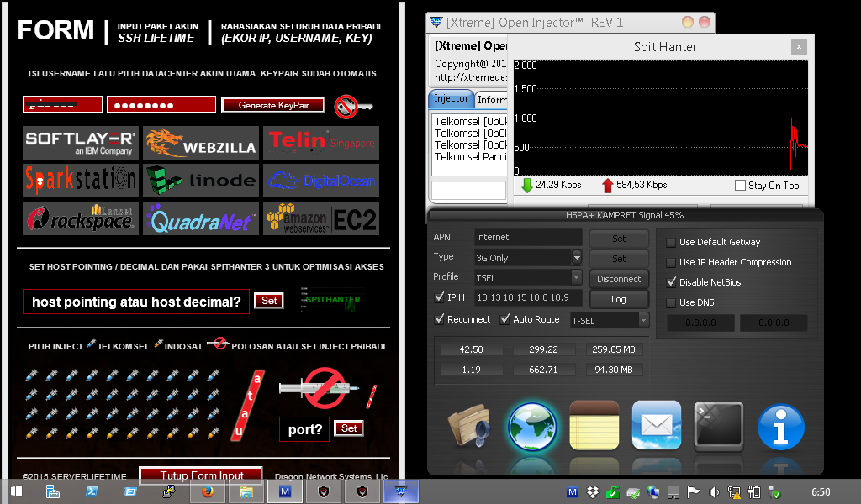This screenshot has width=861, height=504.
Task: Switch to the Injector tab
Action: click(451, 98)
